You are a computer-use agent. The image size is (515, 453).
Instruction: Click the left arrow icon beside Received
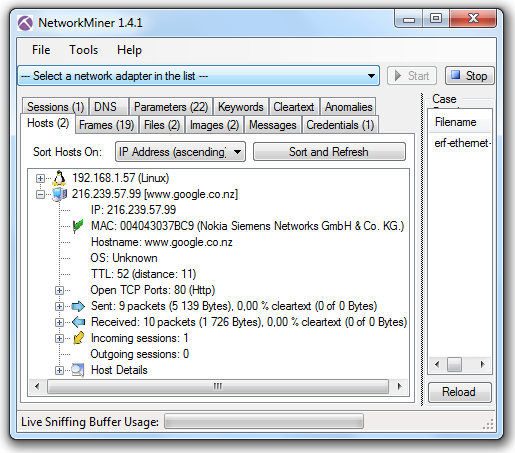point(78,322)
